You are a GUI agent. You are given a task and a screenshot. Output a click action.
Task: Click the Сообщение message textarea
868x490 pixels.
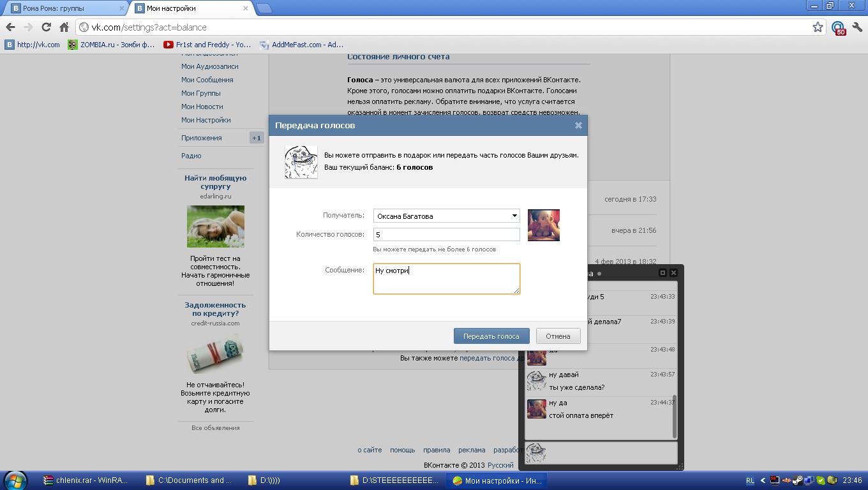click(446, 279)
